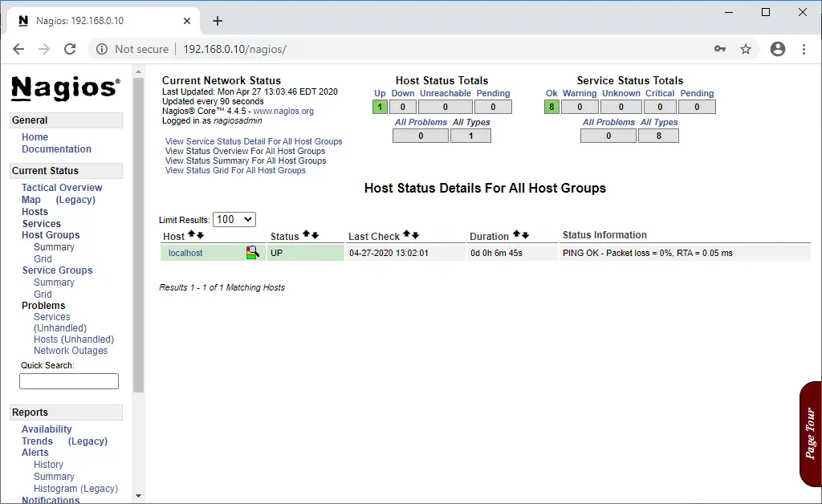822x504 pixels.
Task: Open Map in the Current Status menu
Action: coord(31,200)
